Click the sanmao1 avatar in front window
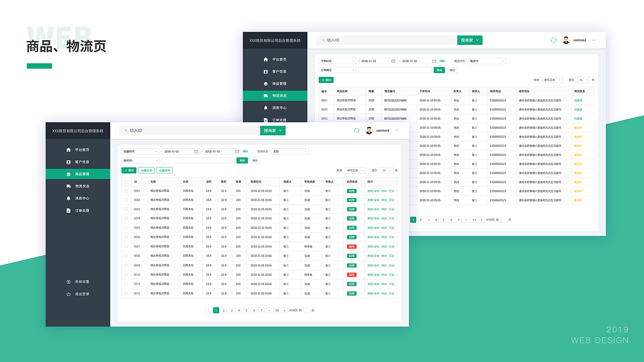 369,131
